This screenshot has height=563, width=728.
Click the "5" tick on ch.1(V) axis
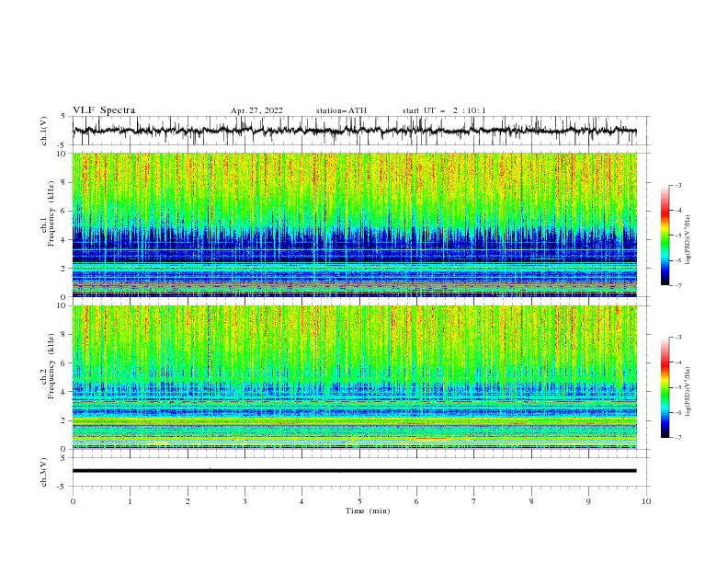pos(64,117)
